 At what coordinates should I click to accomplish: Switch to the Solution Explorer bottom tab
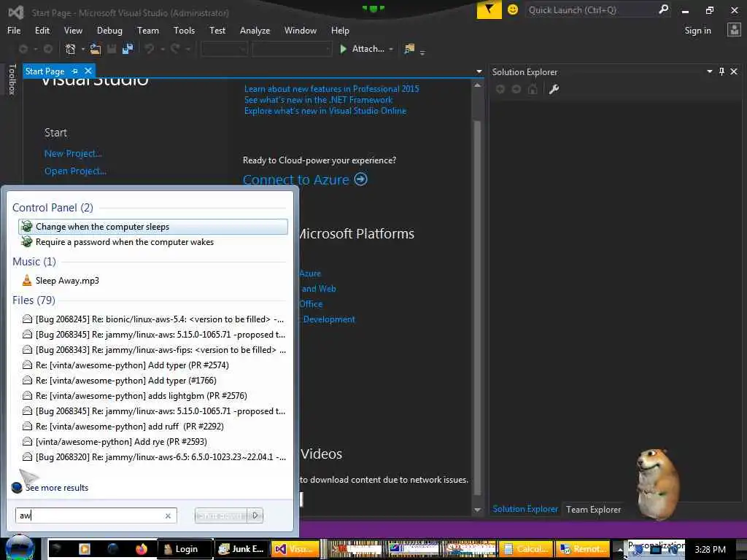(525, 509)
